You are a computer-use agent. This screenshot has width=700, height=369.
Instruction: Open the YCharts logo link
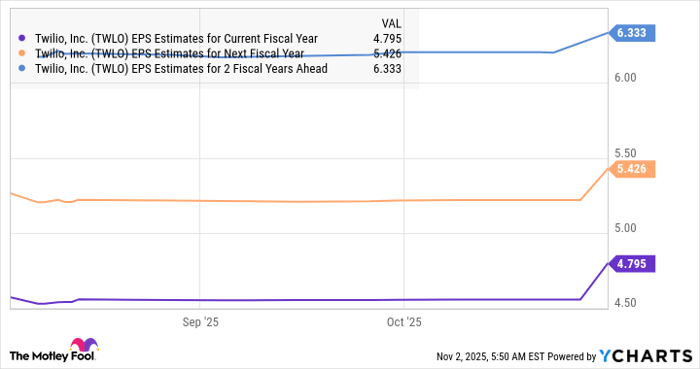[646, 356]
